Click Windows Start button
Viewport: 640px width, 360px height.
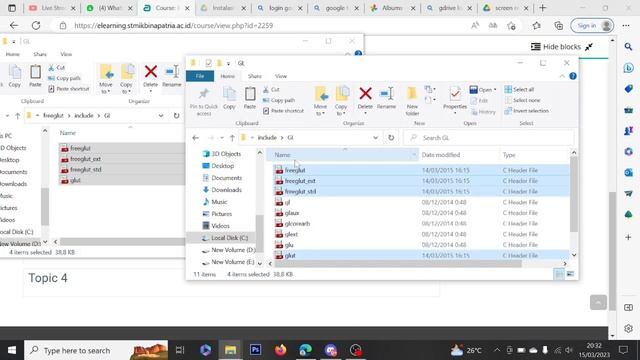[x=12, y=350]
